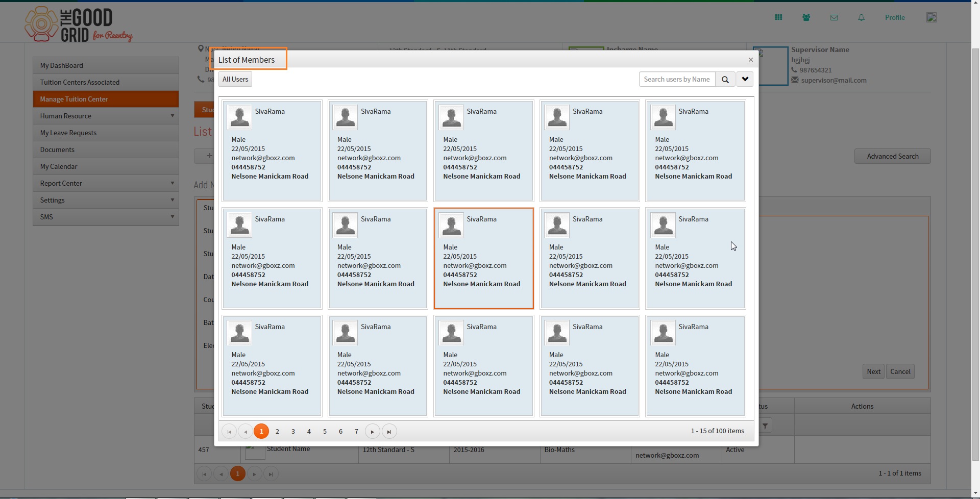Click the Actions column header
This screenshot has width=980, height=499.
(x=862, y=406)
